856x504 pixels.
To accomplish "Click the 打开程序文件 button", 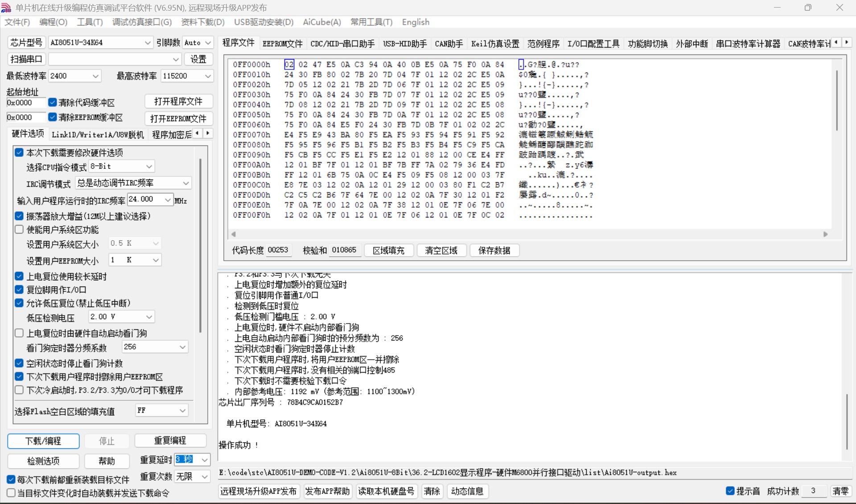I will pyautogui.click(x=178, y=102).
